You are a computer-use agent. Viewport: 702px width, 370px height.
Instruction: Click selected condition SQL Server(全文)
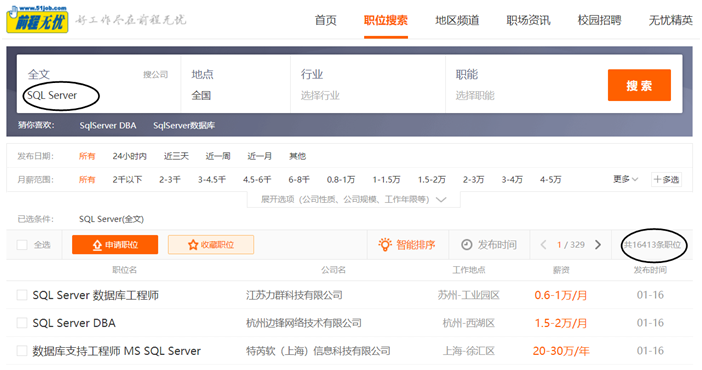tap(111, 219)
